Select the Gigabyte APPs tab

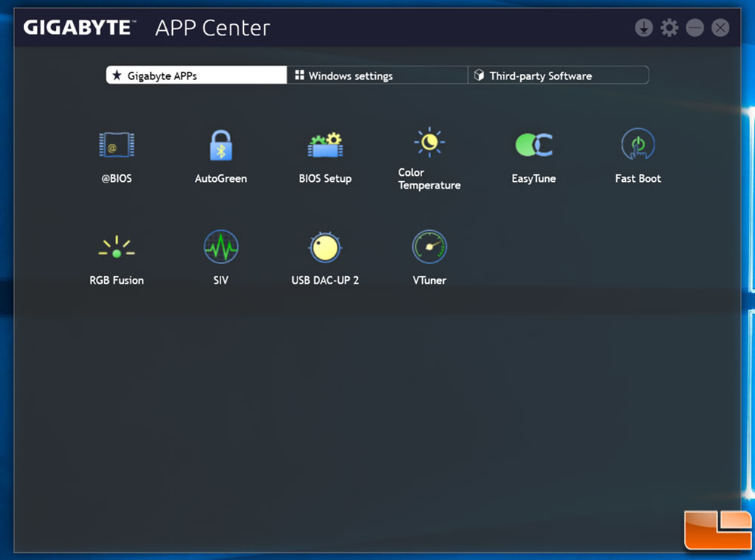(x=196, y=75)
